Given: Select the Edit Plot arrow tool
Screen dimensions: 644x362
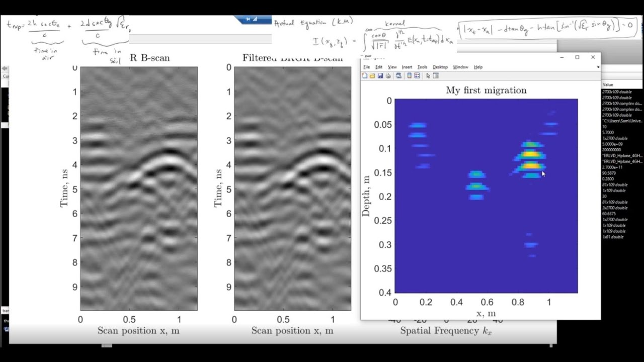Looking at the screenshot, I should pos(428,75).
